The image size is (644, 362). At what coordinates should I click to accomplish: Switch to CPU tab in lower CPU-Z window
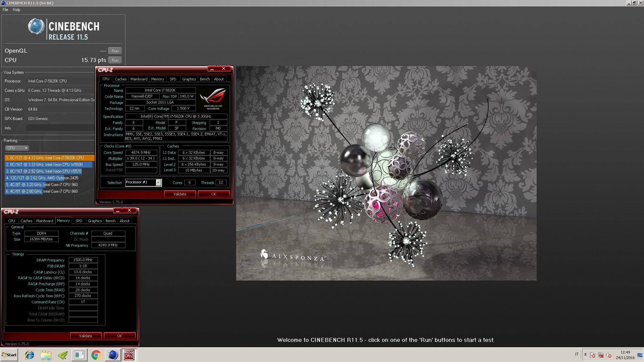[12, 221]
